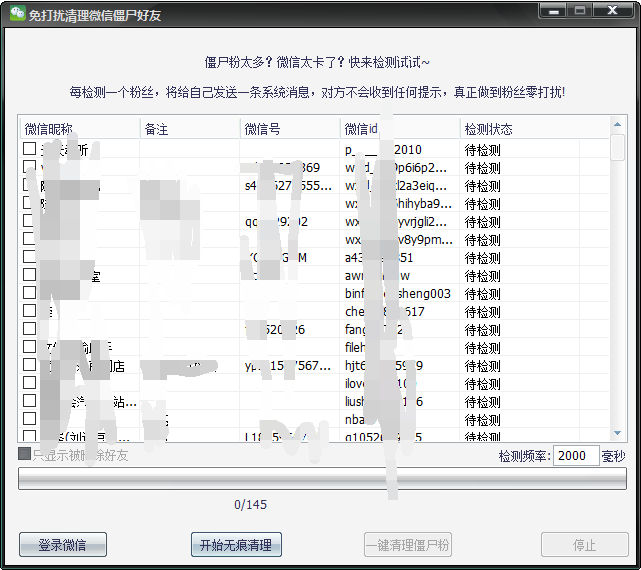The width and height of the screenshot is (641, 570).
Task: Click the 待检测 status in the sheng003 row
Action: point(482,294)
